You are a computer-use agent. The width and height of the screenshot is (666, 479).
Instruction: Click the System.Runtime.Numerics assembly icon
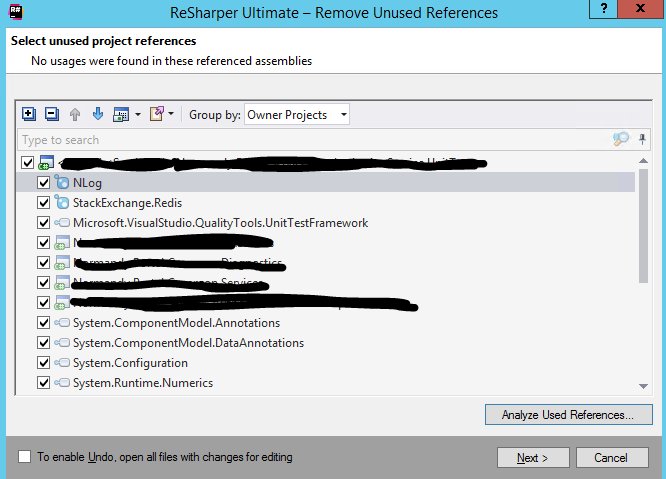(x=62, y=383)
